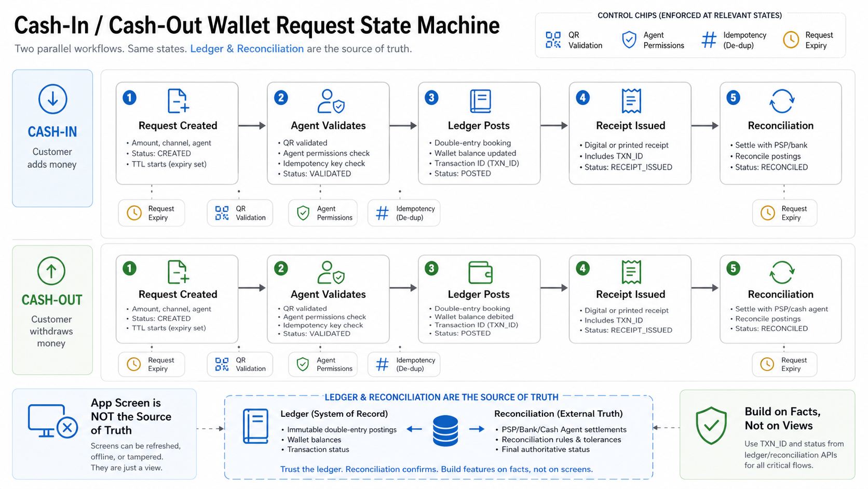The width and height of the screenshot is (868, 489).
Task: Click the Cash-In Request Created document icon
Action: 178,101
